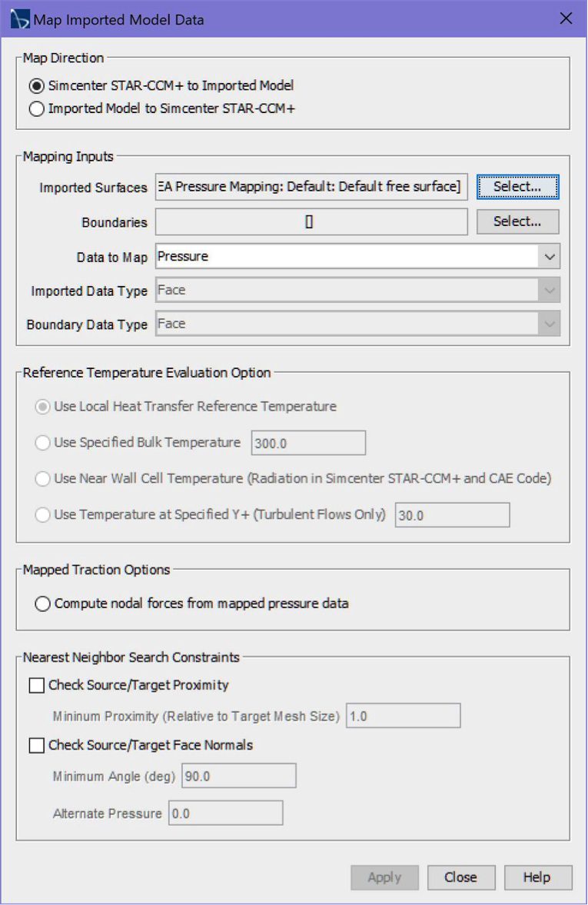The height and width of the screenshot is (905, 588).
Task: Click the Reference Temperature Evaluation Option label
Action: (x=147, y=373)
